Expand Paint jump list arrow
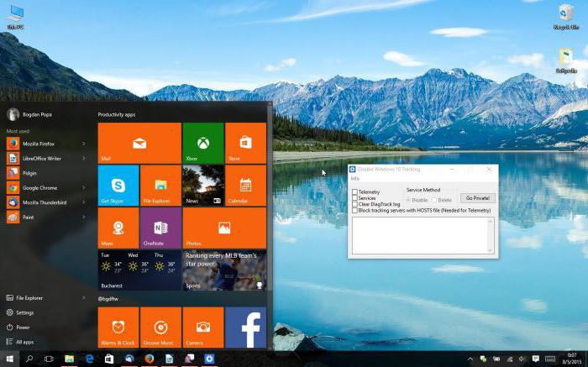Image resolution: width=588 pixels, height=367 pixels. 84,217
